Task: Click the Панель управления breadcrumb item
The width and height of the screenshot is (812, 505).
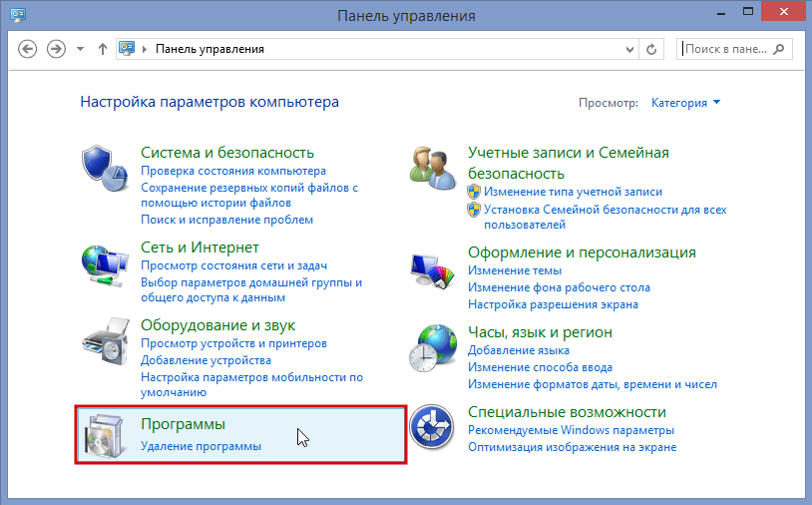Action: (209, 49)
